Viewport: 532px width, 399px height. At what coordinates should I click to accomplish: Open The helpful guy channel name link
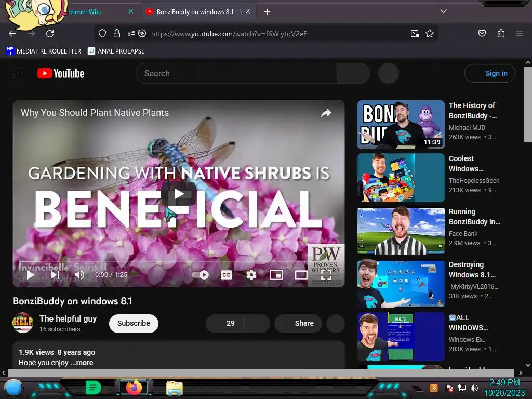click(68, 318)
